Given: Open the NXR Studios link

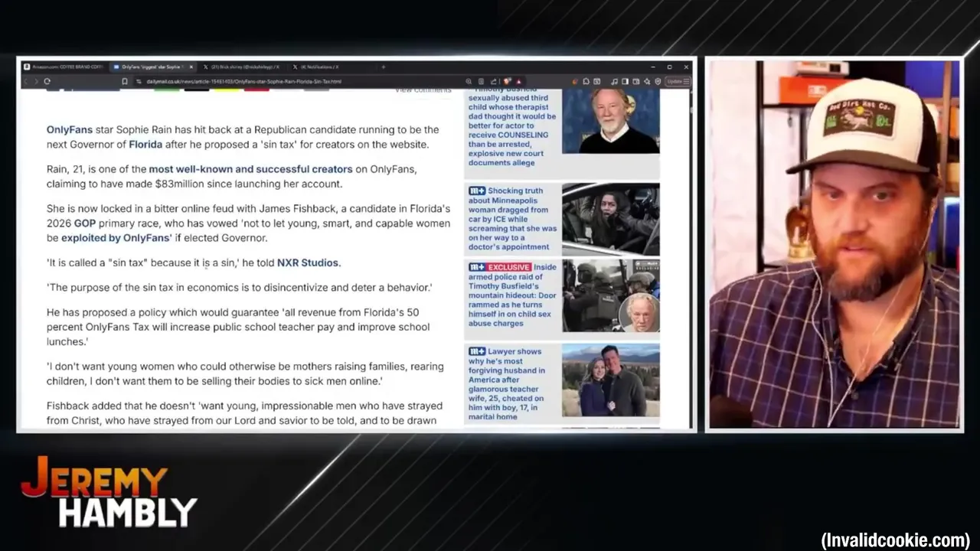Looking at the screenshot, I should tap(308, 262).
